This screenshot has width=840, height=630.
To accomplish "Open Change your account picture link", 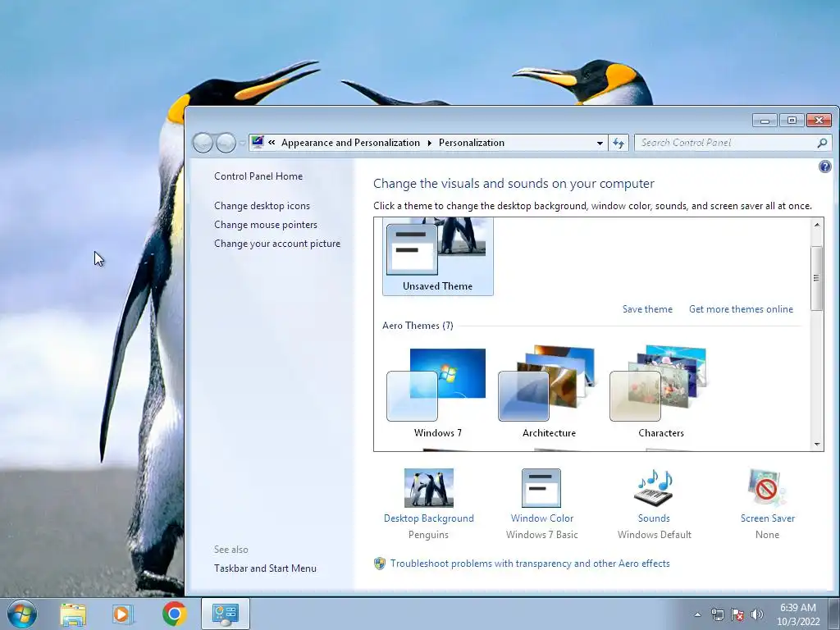I will [x=277, y=243].
